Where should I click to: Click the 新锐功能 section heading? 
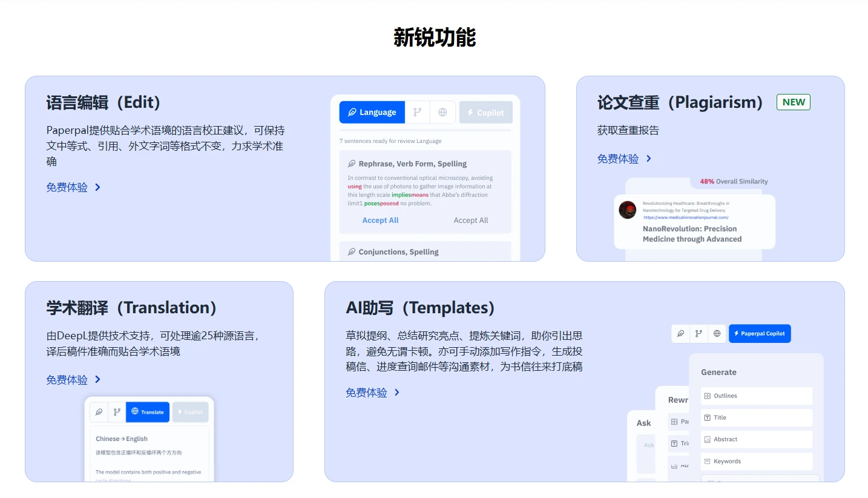click(435, 37)
